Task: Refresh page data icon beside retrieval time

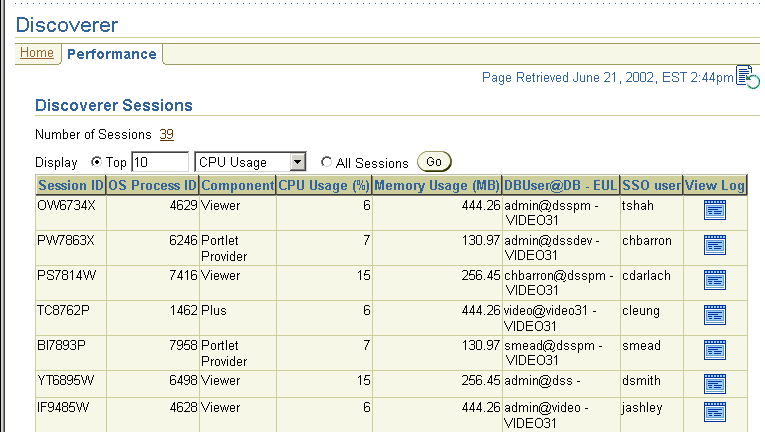Action: coord(747,77)
